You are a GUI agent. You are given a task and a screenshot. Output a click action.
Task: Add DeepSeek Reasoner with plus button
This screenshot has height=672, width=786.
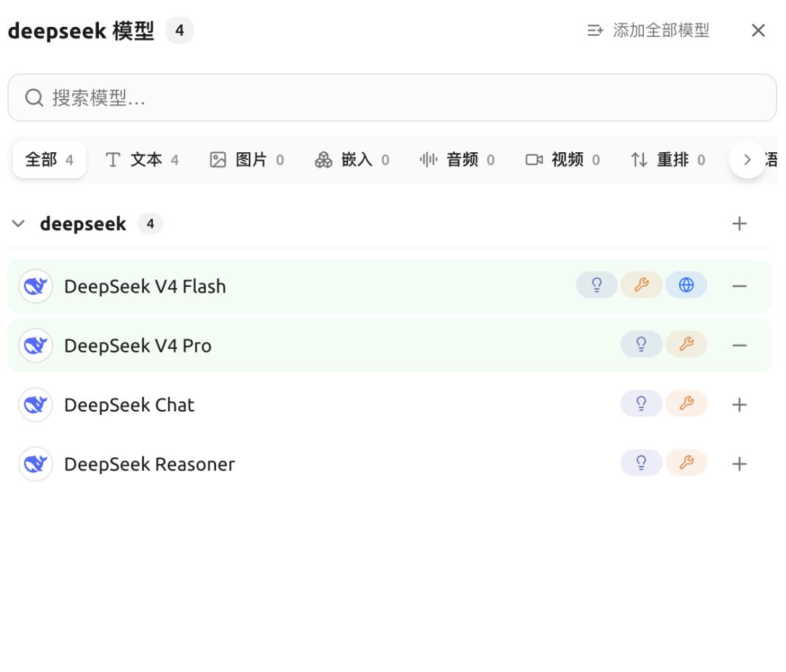pyautogui.click(x=739, y=464)
